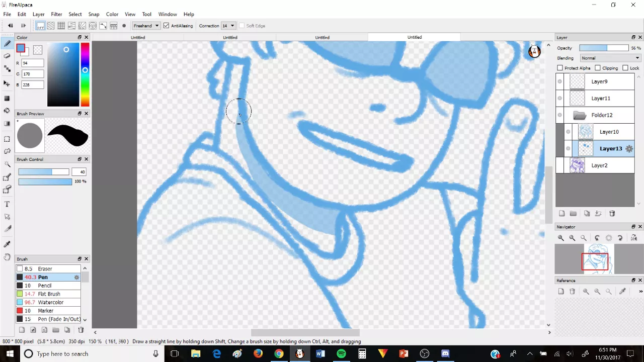Turn snap Off using the off icon
This screenshot has width=644, height=362.
pos(40,26)
